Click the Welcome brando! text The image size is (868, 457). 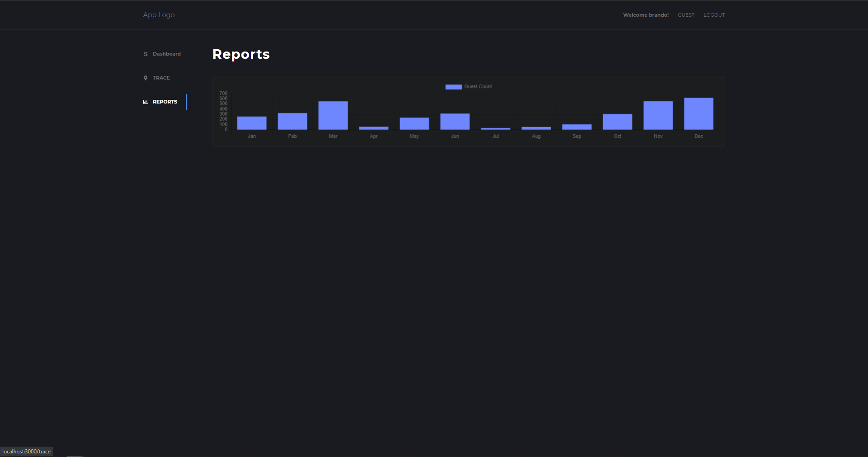646,15
